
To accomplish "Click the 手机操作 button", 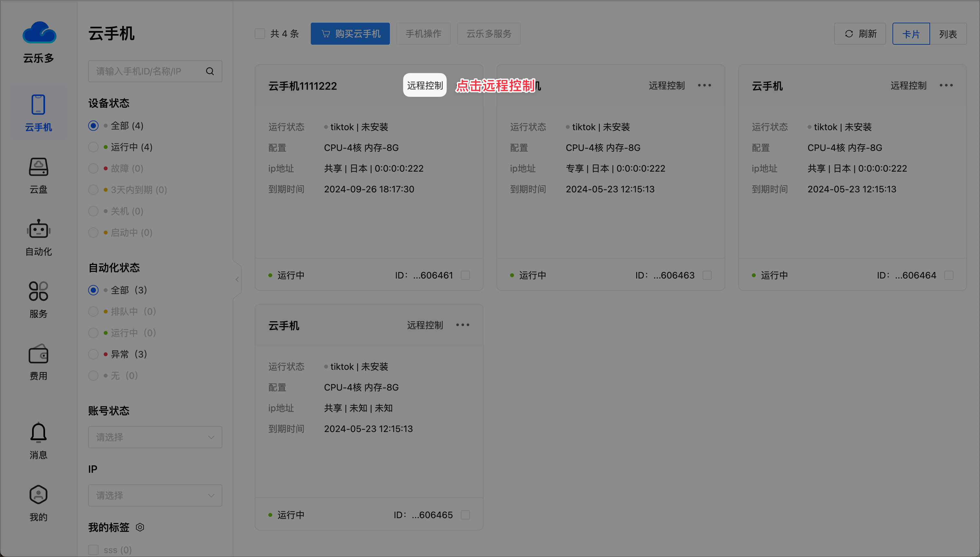I will (423, 34).
